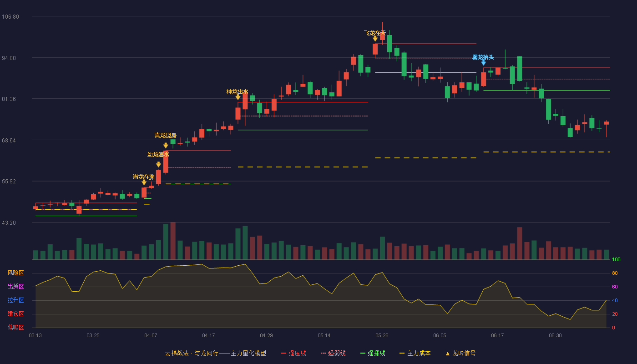Image resolution: width=637 pixels, height=364 pixels.
Task: Click the blue 40 indicator scale value
Action: pyautogui.click(x=615, y=300)
